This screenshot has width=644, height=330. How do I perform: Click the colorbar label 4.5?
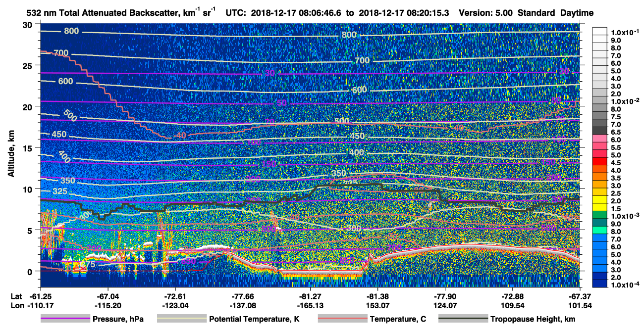coord(616,163)
